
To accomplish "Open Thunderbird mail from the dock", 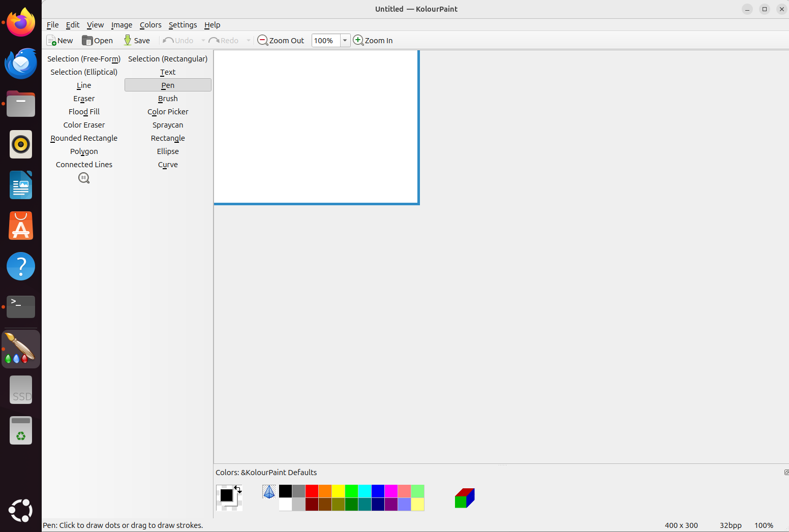I will pos(21,64).
